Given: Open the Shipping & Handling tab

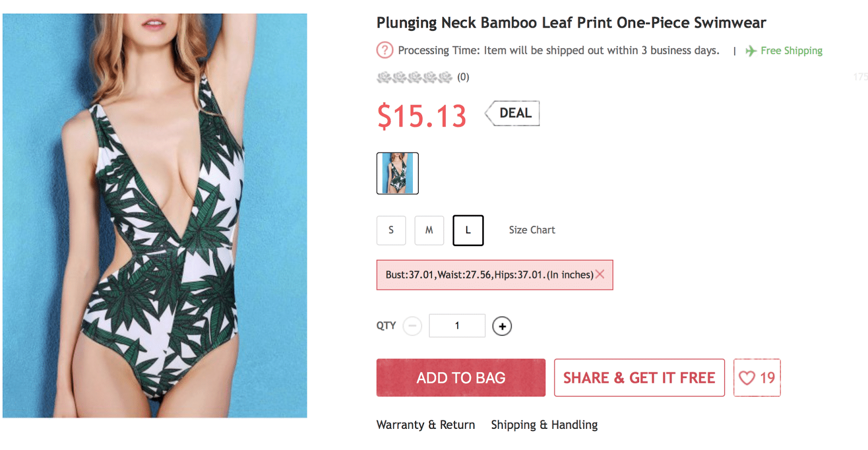Looking at the screenshot, I should [544, 425].
